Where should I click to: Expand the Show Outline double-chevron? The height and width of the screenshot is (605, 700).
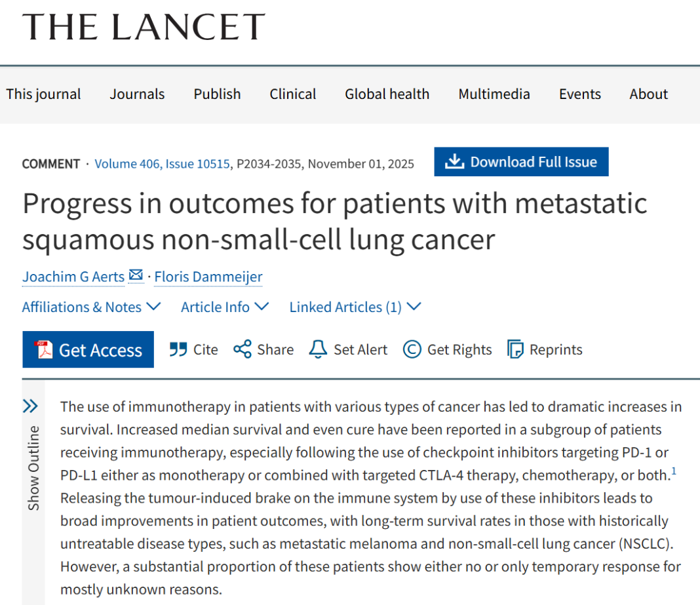pos(30,406)
